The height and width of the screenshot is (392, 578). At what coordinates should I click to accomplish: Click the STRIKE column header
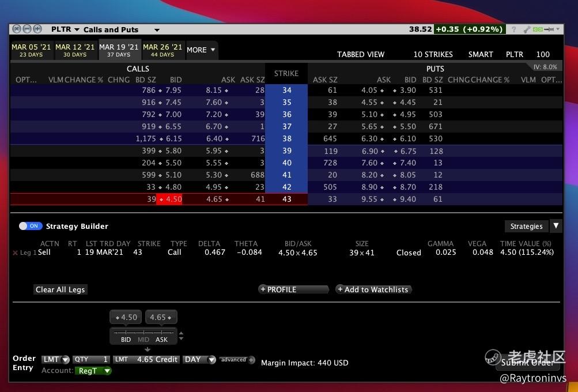(x=286, y=74)
